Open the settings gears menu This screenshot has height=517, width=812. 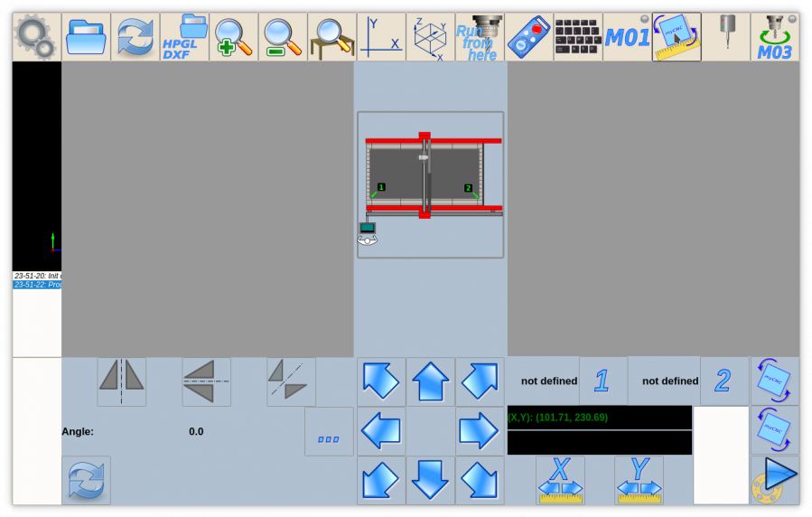(36, 37)
